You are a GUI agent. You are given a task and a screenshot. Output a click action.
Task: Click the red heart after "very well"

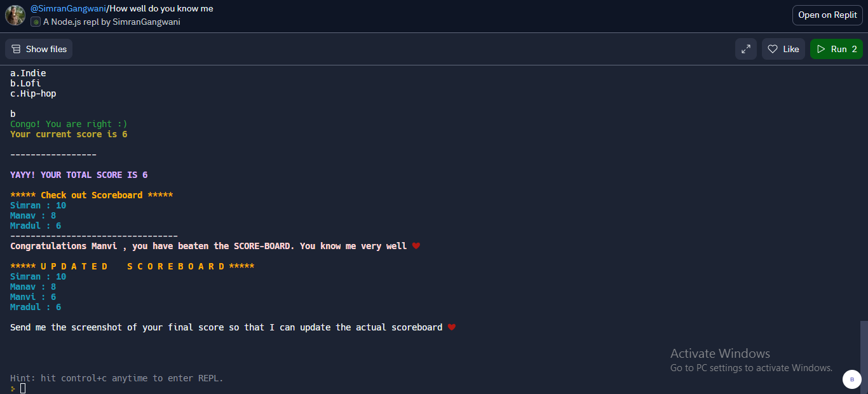[416, 246]
